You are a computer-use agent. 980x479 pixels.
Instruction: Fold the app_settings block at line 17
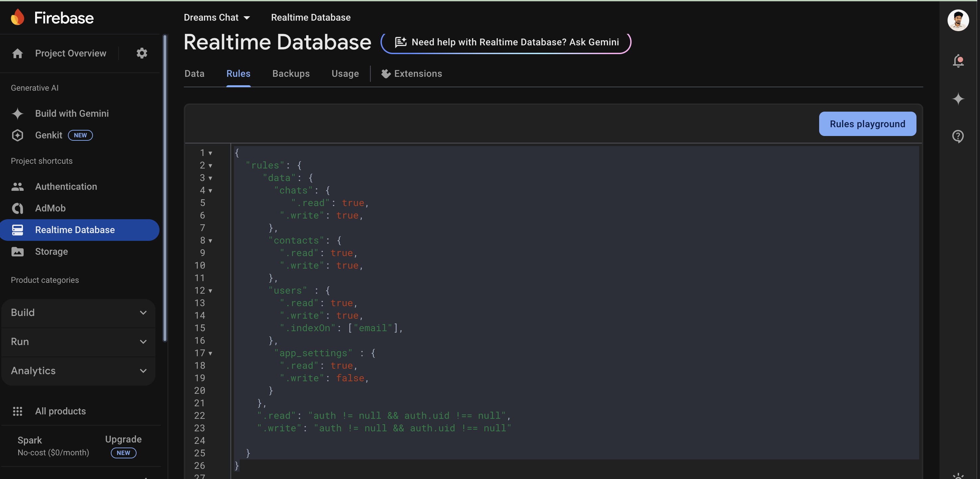tap(211, 353)
